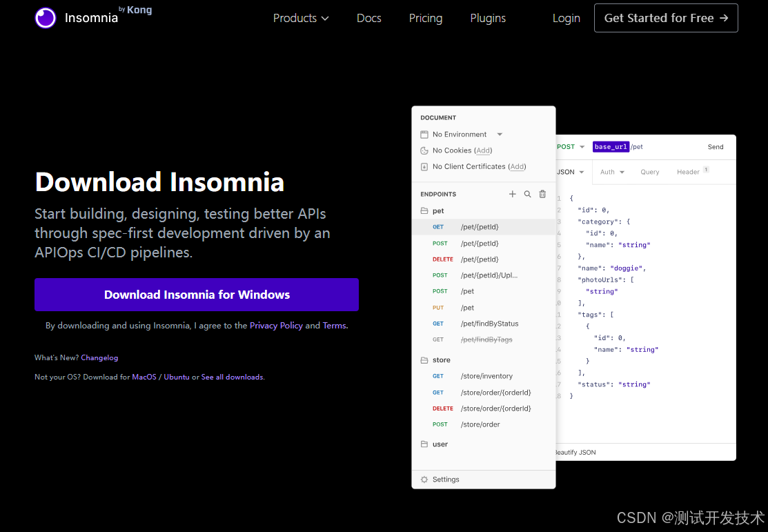Click the calendar icon beside No Environment

[424, 135]
